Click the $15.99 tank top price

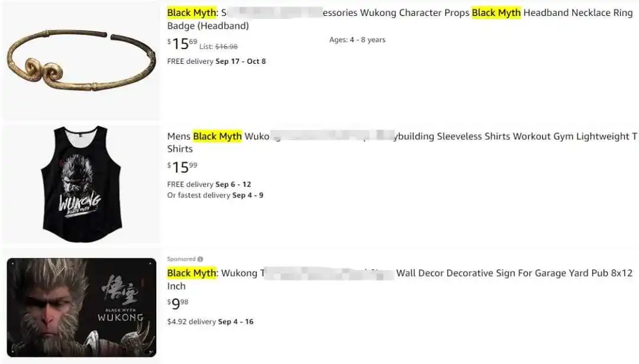tap(182, 167)
